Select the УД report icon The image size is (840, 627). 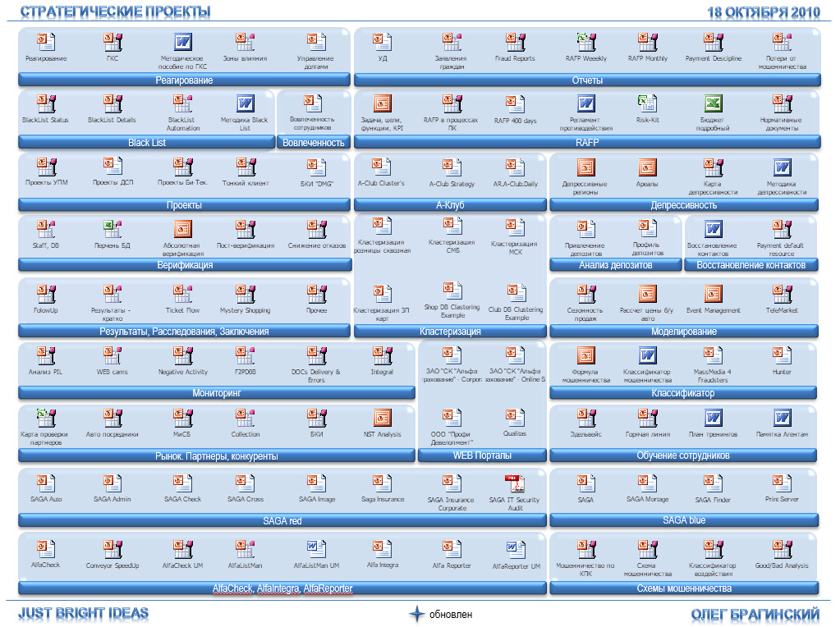pyautogui.click(x=382, y=42)
